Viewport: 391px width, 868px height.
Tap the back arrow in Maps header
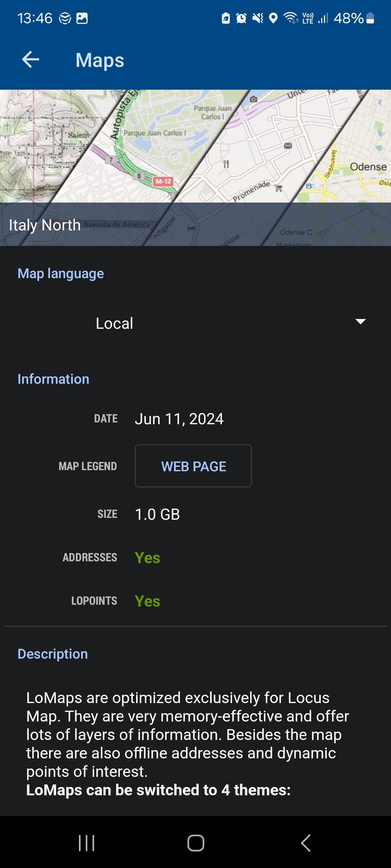click(30, 60)
